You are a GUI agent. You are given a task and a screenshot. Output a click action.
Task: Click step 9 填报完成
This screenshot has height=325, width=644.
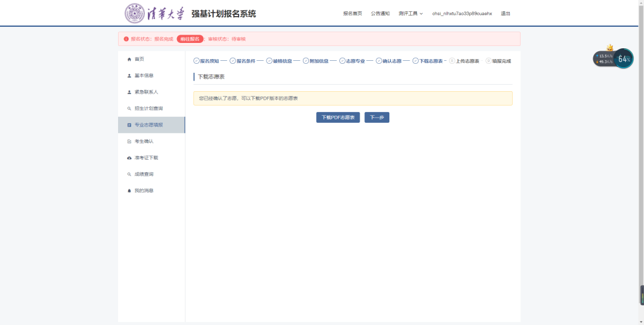499,61
